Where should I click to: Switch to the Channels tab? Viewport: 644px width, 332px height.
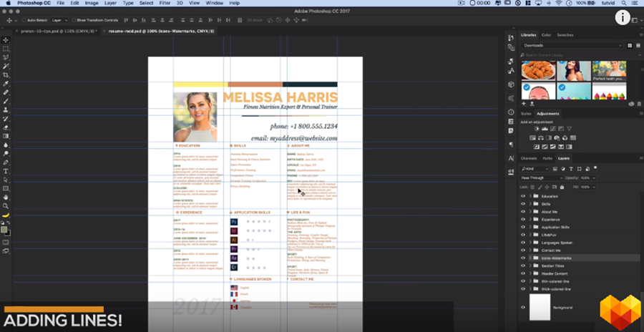(x=529, y=158)
